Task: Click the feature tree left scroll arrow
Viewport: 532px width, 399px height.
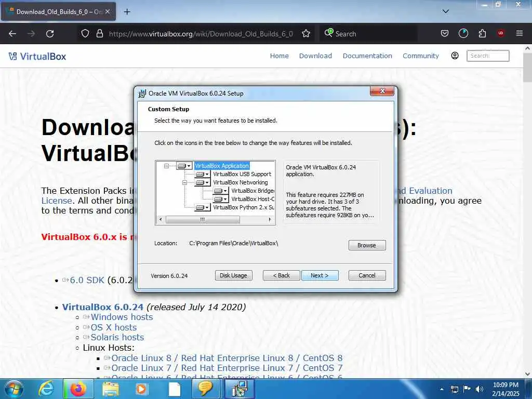Action: [x=161, y=220]
